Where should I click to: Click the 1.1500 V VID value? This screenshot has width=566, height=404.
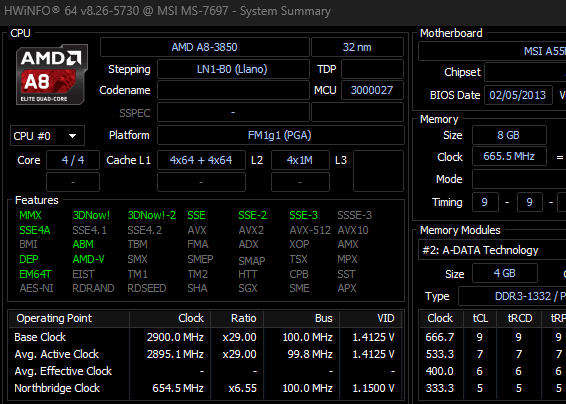[x=373, y=388]
